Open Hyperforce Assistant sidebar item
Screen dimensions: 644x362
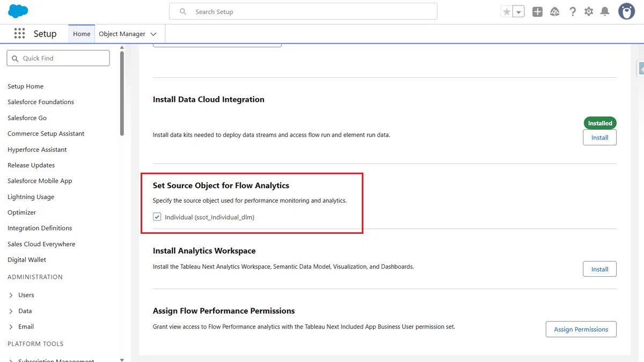point(37,150)
